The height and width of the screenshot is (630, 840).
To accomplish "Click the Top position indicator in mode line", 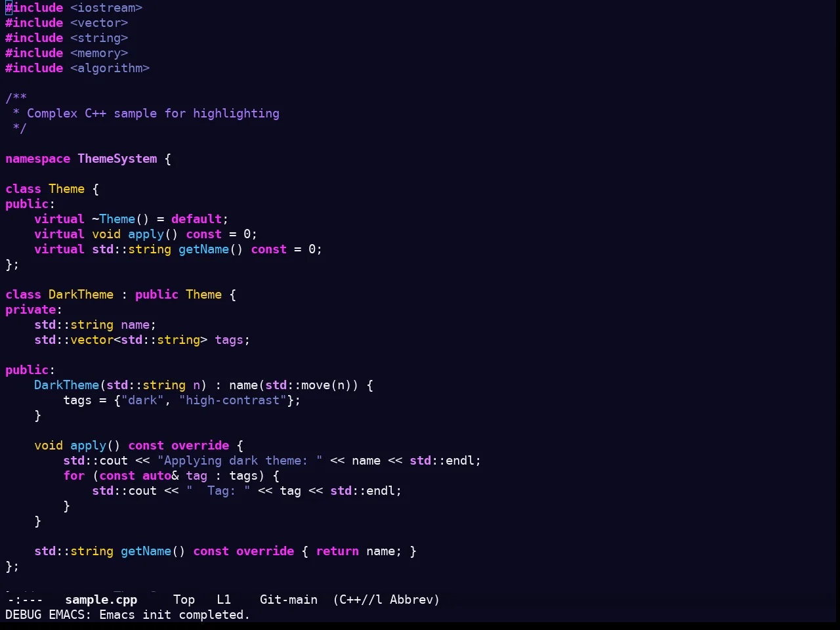I will [184, 600].
